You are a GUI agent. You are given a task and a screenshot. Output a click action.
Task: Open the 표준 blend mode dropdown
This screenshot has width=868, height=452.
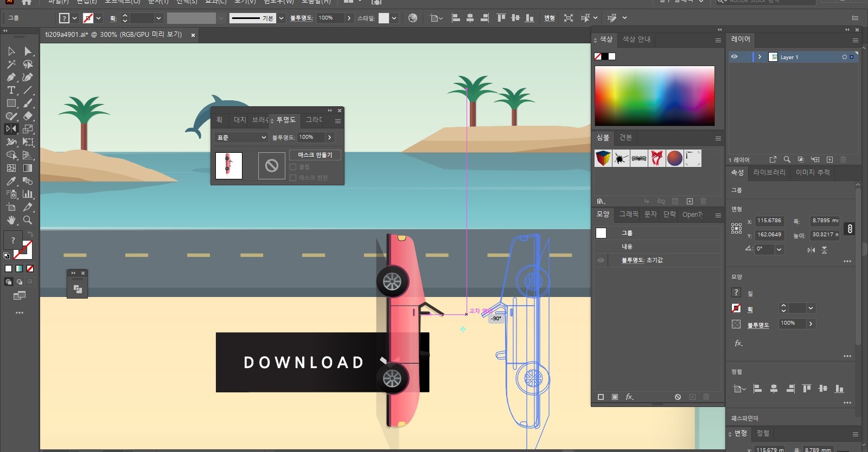[x=241, y=138]
